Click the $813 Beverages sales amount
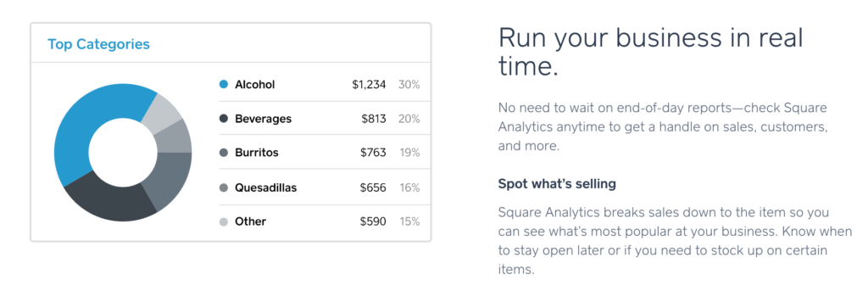Viewport: 868px width, 308px height. [x=374, y=119]
